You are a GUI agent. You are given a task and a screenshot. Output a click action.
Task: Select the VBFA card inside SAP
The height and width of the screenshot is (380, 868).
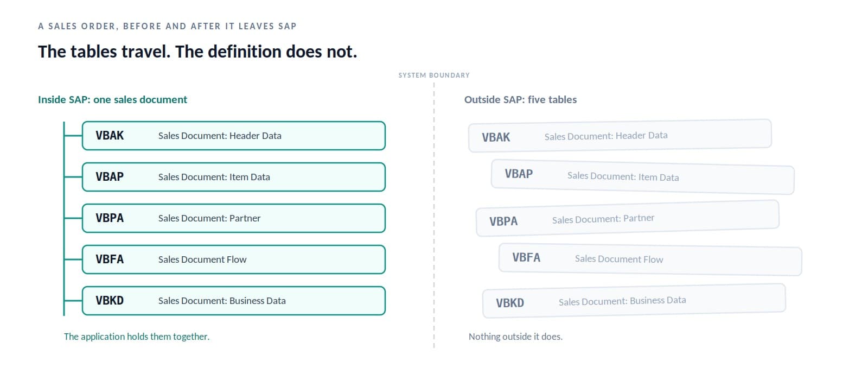tap(234, 259)
